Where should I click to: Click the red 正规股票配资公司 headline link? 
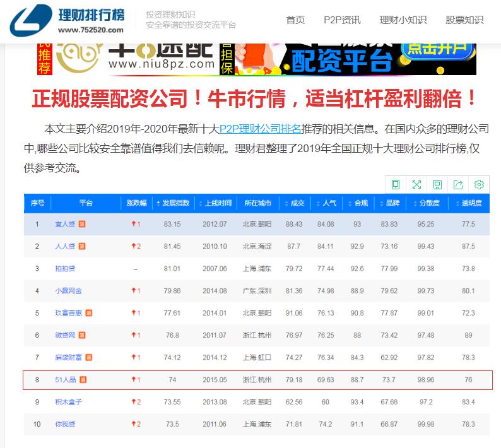(254, 98)
